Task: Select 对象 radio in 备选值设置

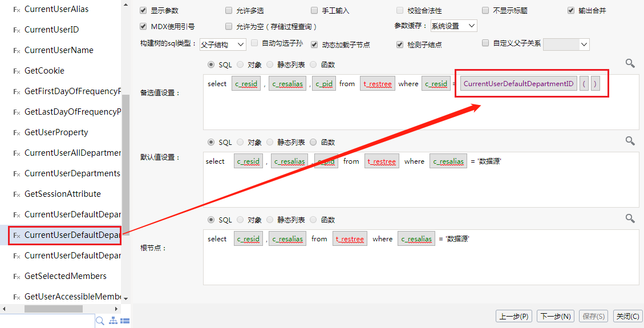Action: pos(240,64)
